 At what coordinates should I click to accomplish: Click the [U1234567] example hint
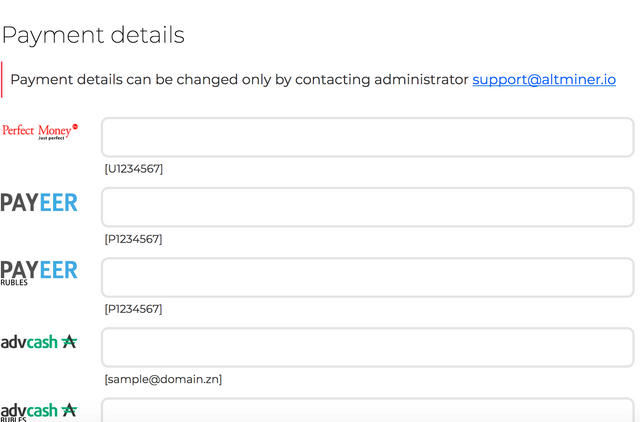click(x=134, y=169)
